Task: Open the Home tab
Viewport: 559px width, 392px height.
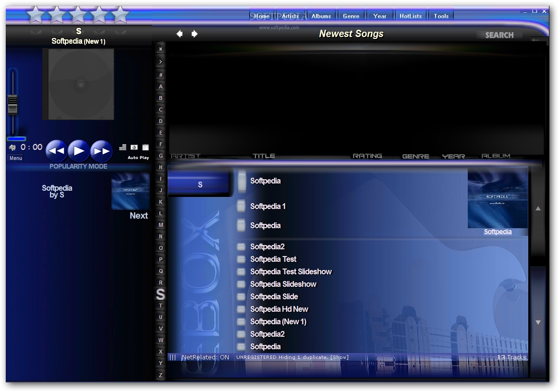Action: (262, 16)
